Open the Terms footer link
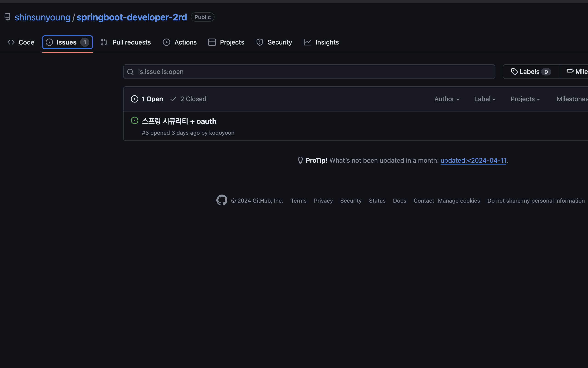The image size is (588, 368). [x=299, y=201]
